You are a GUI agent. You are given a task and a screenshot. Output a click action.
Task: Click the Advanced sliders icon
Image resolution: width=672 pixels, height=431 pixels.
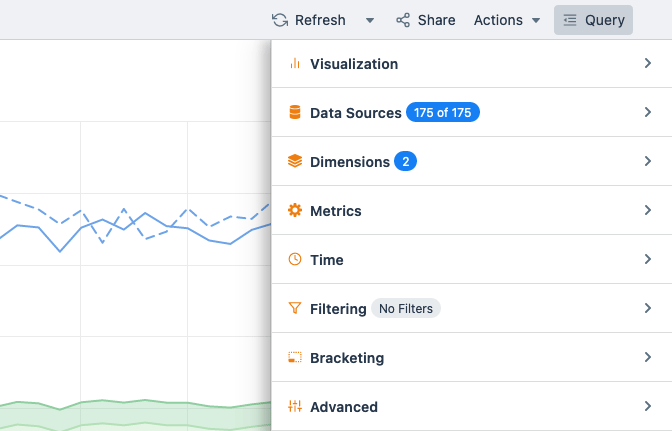click(294, 407)
